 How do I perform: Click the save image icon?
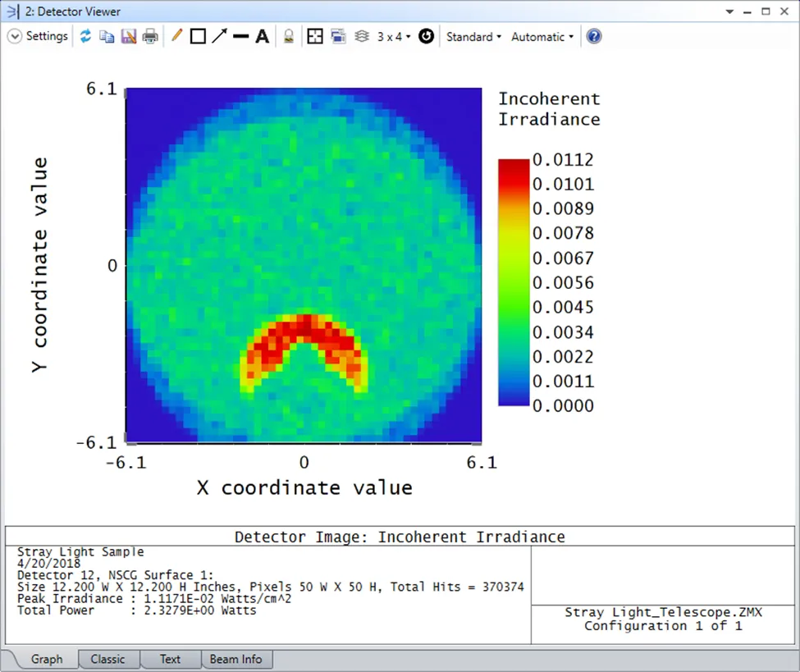(x=128, y=37)
